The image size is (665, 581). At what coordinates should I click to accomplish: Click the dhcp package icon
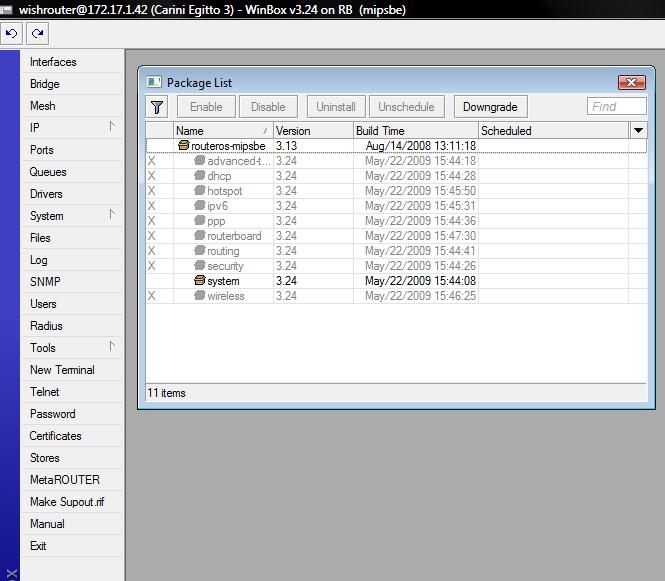coord(200,176)
